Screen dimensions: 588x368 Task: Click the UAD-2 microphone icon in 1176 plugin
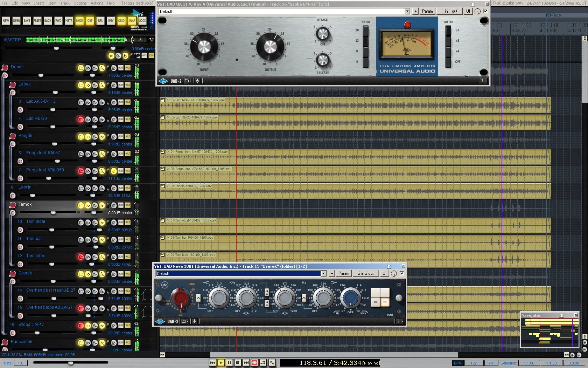197,81
